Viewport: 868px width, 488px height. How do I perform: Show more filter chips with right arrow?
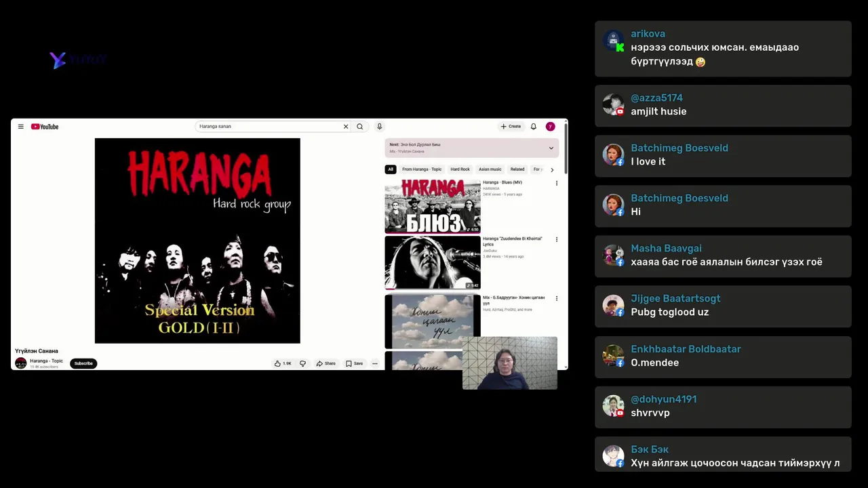pos(552,169)
